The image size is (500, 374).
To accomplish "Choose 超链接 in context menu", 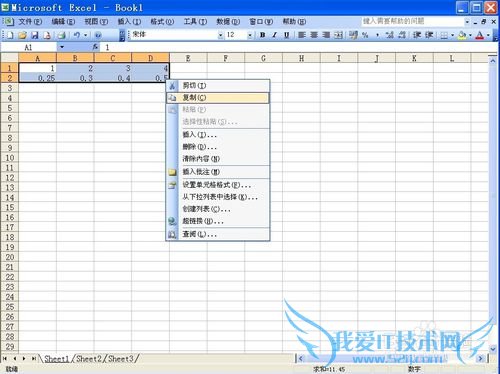I will click(x=218, y=221).
